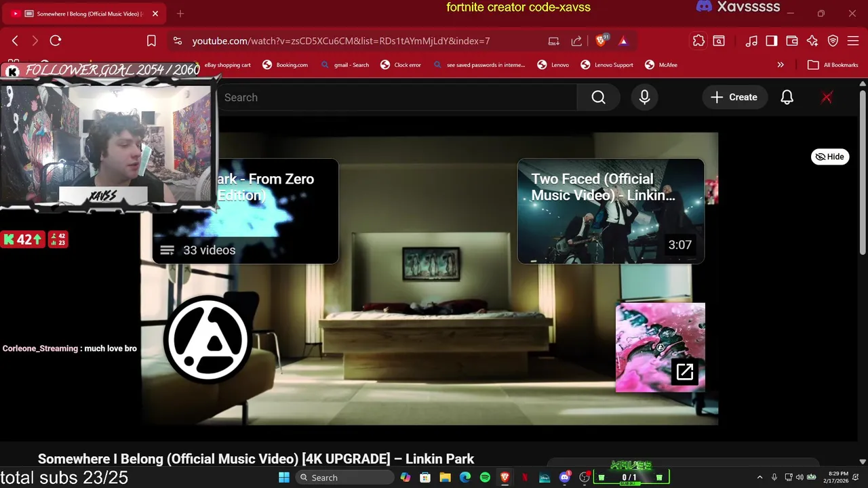Image resolution: width=868 pixels, height=488 pixels.
Task: Open Discord from the taskbar
Action: tap(565, 478)
